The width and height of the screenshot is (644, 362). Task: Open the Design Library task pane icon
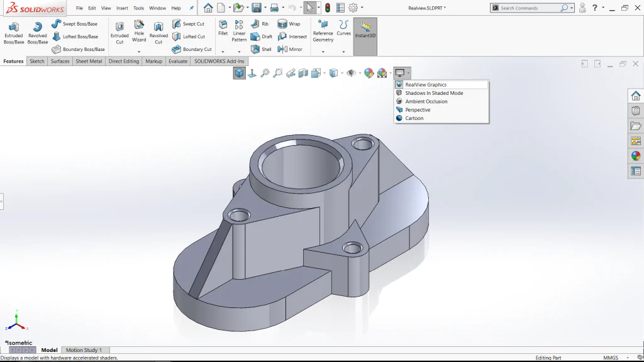tap(636, 111)
